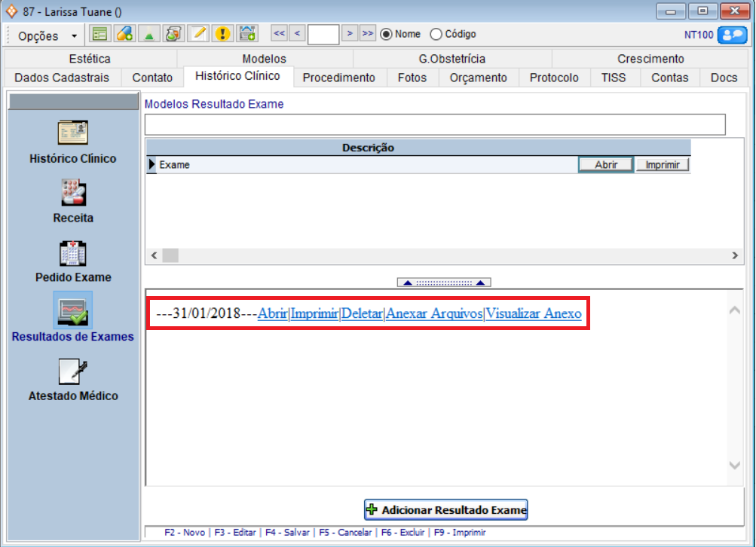Click the Visualizar Anexo link
Image resolution: width=756 pixels, height=547 pixels.
533,314
